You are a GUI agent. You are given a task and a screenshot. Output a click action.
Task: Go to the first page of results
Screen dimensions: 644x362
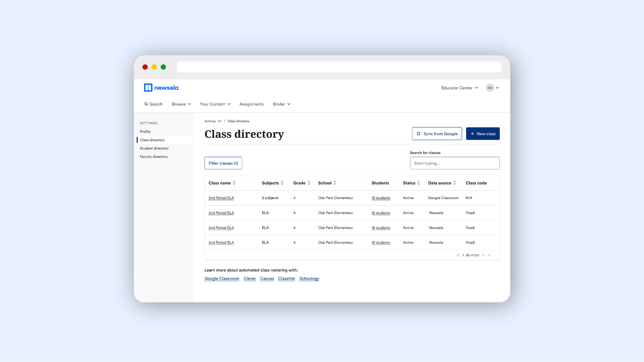[x=458, y=255]
